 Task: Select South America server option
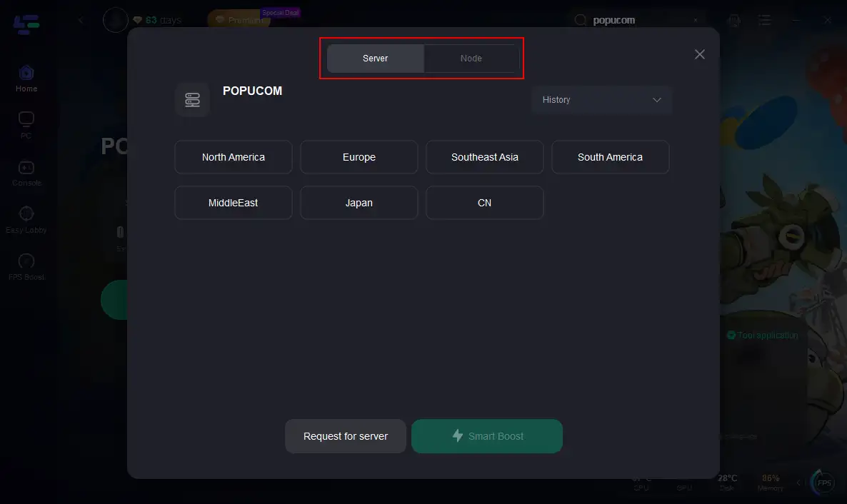[610, 157]
